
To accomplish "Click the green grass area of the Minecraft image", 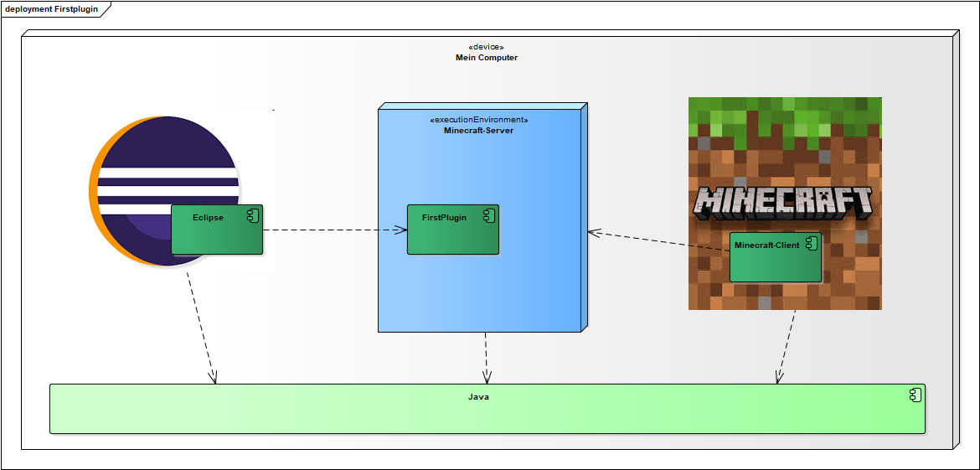I will tap(784, 117).
